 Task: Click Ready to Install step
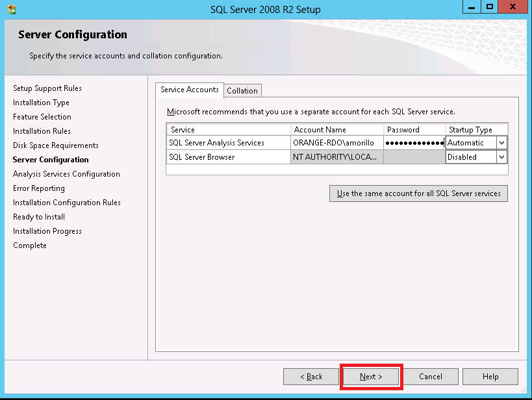click(39, 217)
